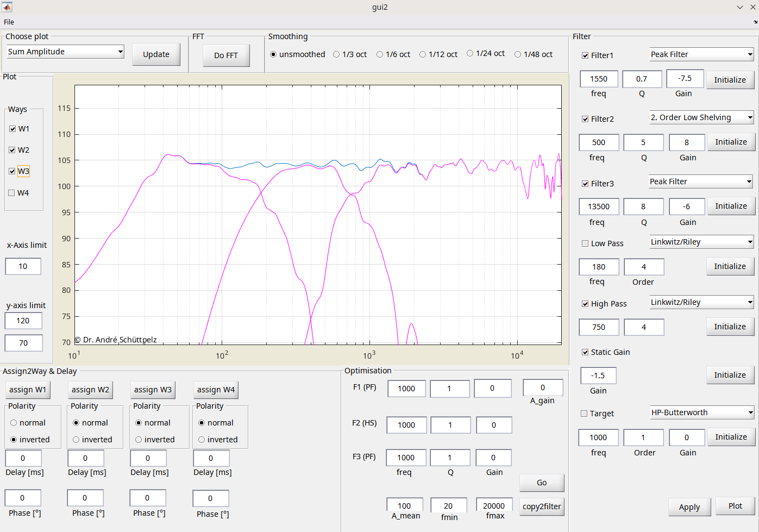Screen dimensions: 759x532
Task: Click Initialize button for High Pass
Action: pyautogui.click(x=730, y=327)
